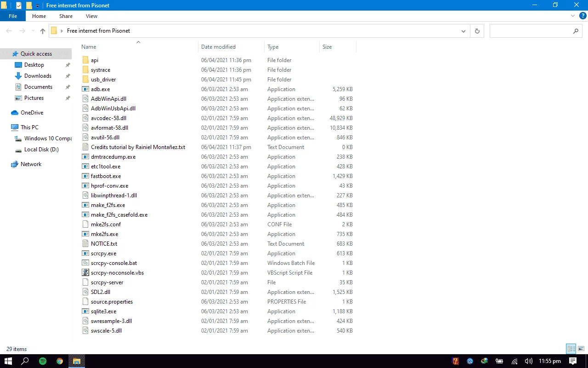Click the search magnifier icon

click(x=576, y=31)
